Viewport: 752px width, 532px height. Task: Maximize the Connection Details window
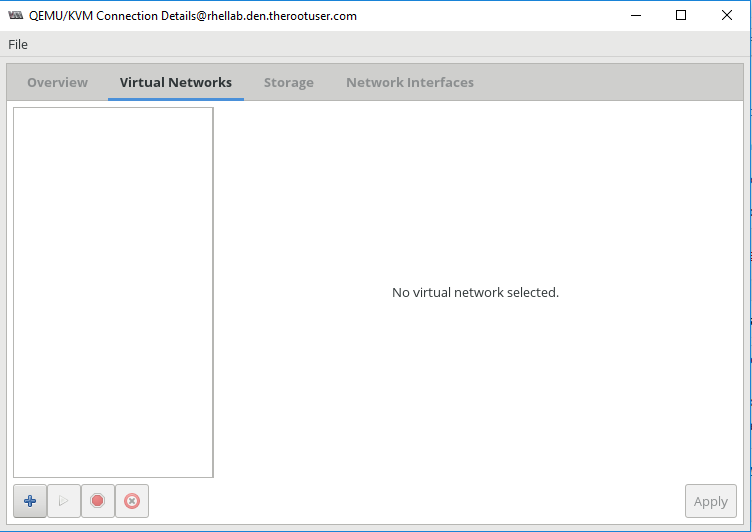point(681,15)
